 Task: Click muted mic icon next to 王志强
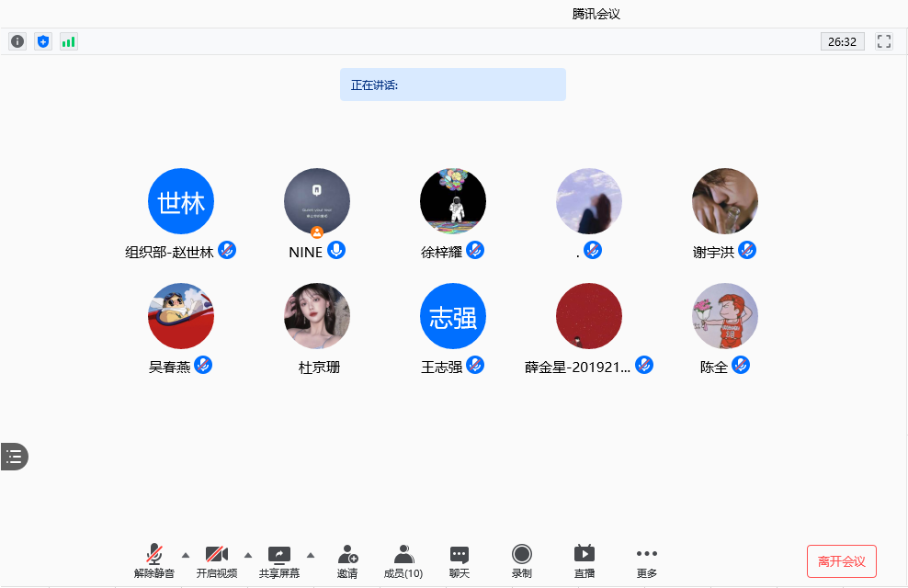pyautogui.click(x=475, y=365)
